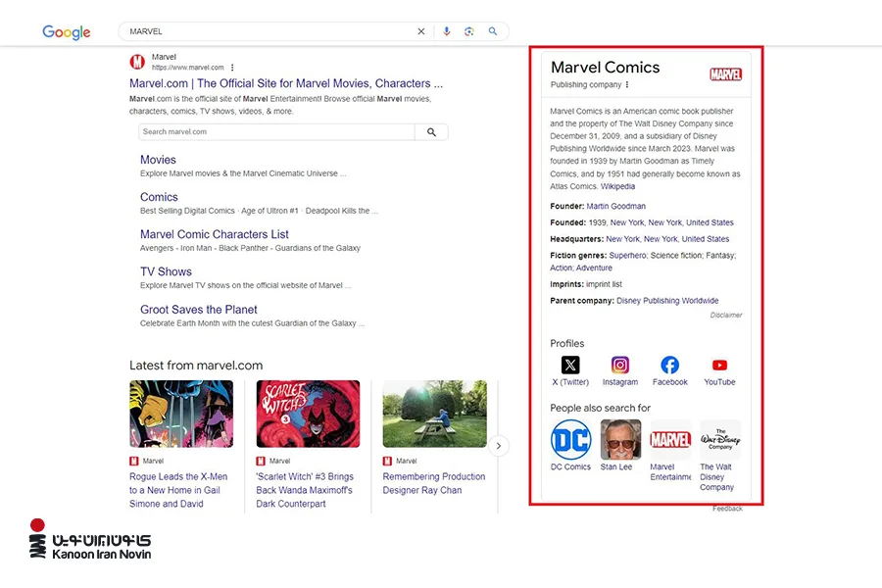
Task: Open the TV Shows sitelink
Action: point(166,271)
